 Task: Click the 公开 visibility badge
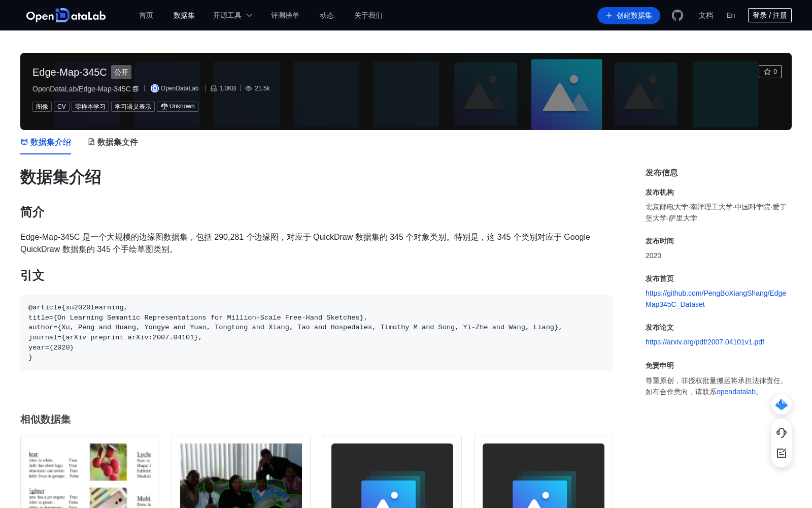click(x=121, y=72)
